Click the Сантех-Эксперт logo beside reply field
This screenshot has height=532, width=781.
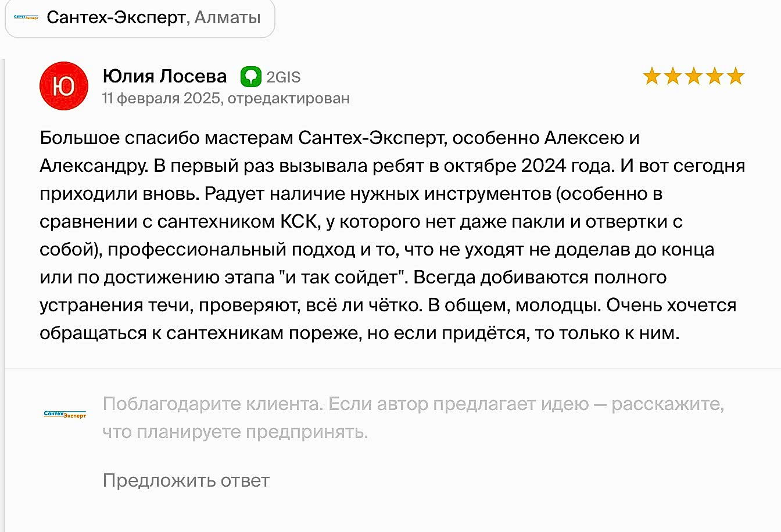65,414
